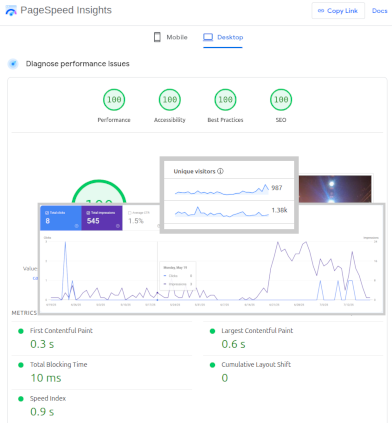Click the Speed Index label
The image size is (392, 423).
click(x=48, y=399)
